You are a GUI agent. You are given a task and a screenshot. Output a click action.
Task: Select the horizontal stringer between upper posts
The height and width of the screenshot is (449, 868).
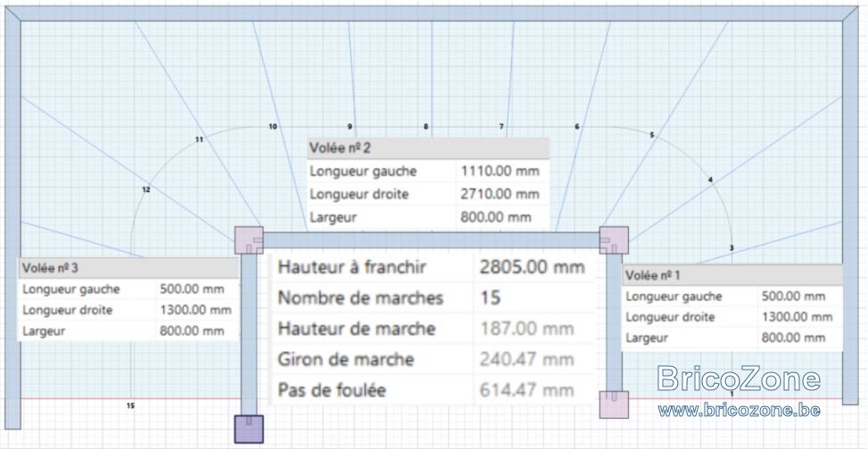point(431,240)
